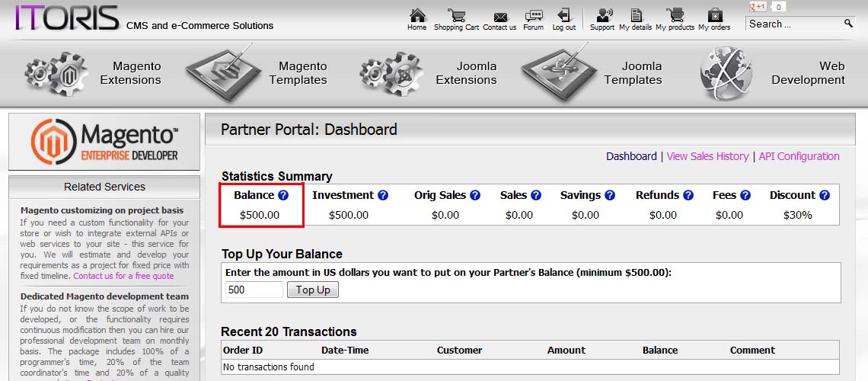The height and width of the screenshot is (381, 868).
Task: Open API Configuration link
Action: click(x=799, y=156)
